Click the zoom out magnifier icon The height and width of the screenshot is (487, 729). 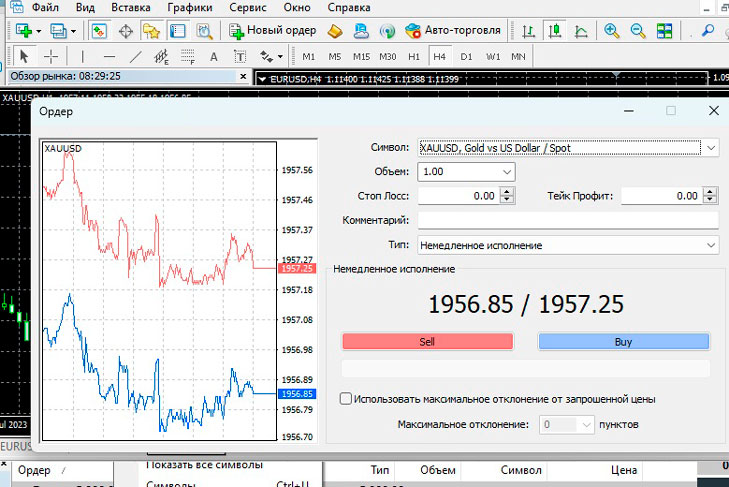[638, 30]
